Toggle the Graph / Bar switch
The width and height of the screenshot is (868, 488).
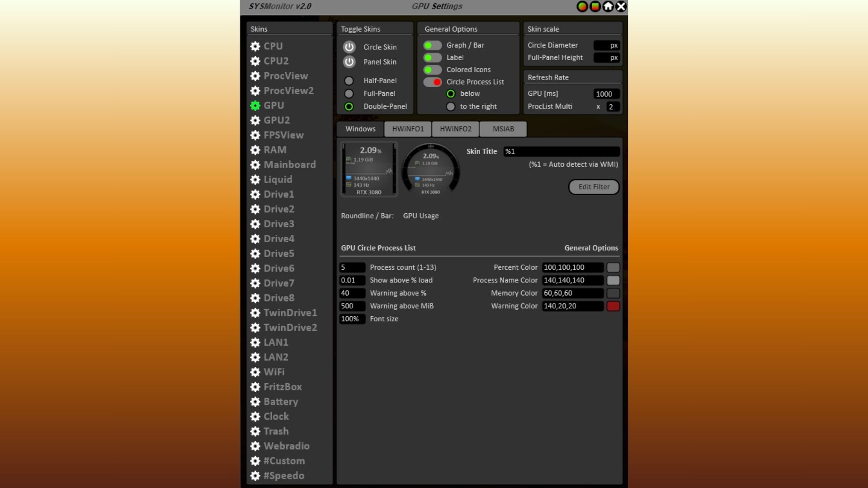pos(432,45)
